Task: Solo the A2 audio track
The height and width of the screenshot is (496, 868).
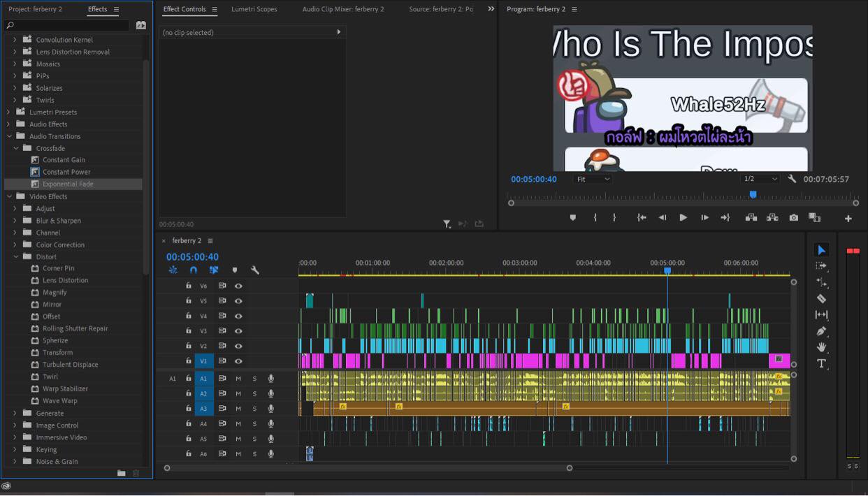Action: click(254, 394)
